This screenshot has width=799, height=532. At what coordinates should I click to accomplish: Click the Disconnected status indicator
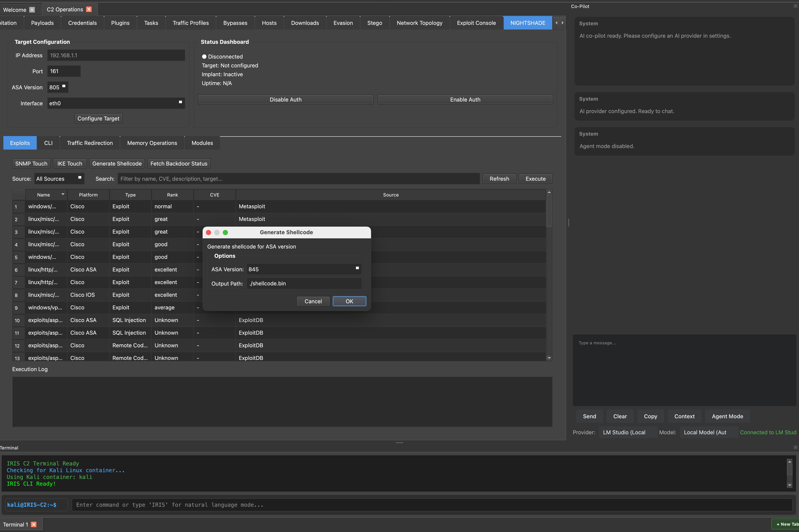click(204, 57)
